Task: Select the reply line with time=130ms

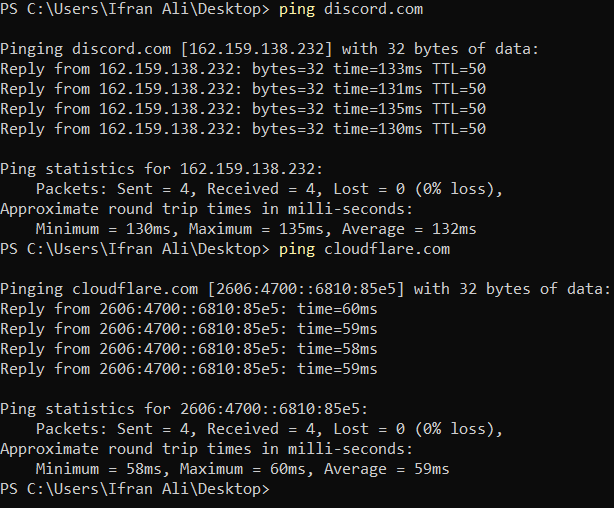Action: pos(243,129)
